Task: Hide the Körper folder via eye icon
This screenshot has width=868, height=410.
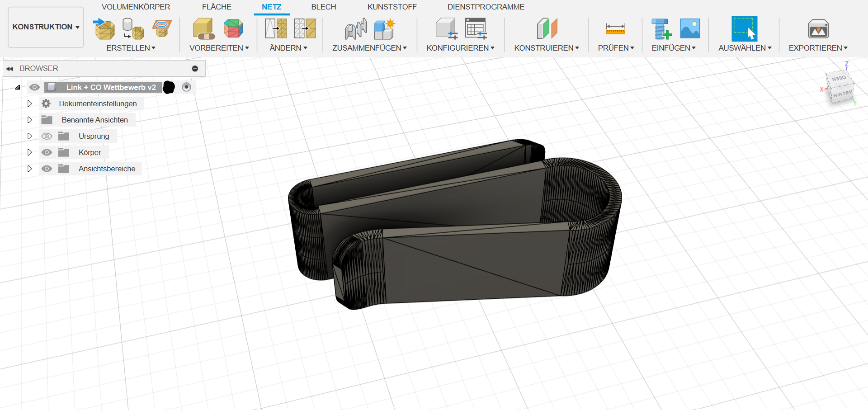Action: tap(47, 153)
